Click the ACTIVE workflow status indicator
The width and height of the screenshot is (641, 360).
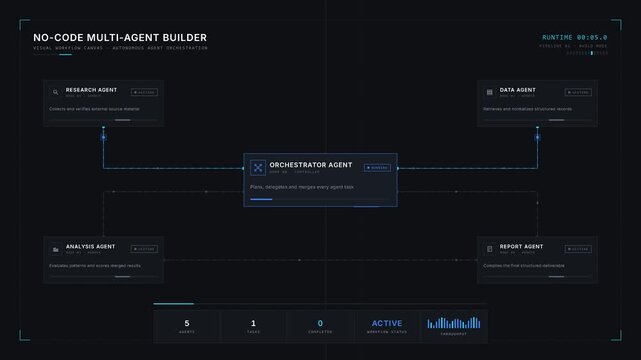tap(387, 326)
